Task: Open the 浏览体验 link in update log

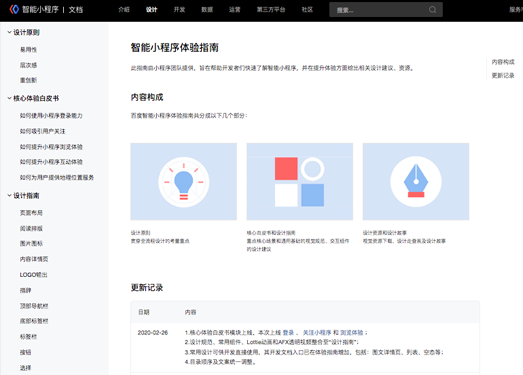Action: (x=352, y=333)
